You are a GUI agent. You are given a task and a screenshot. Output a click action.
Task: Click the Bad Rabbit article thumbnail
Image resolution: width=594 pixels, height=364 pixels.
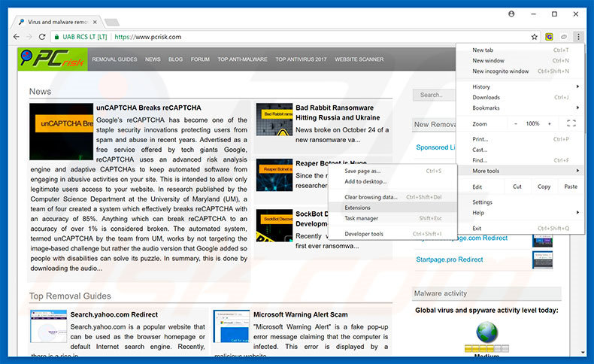(x=274, y=120)
